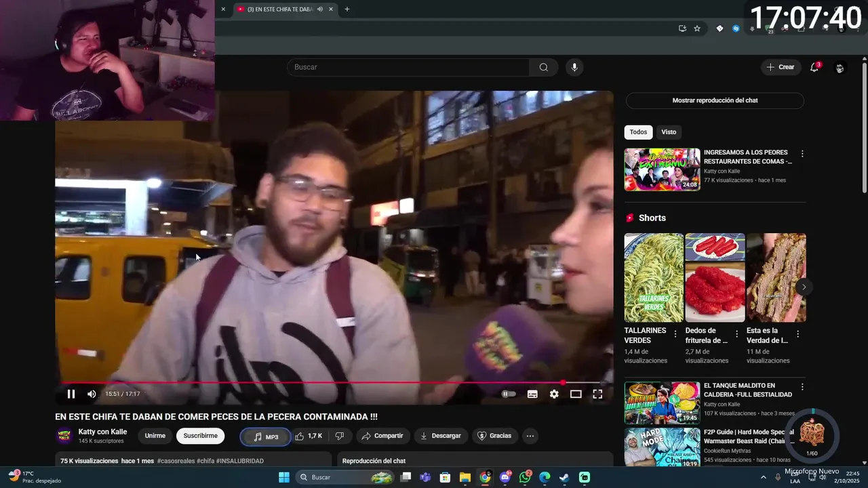
Task: Open the Tallarines Verdes short
Action: pyautogui.click(x=654, y=278)
